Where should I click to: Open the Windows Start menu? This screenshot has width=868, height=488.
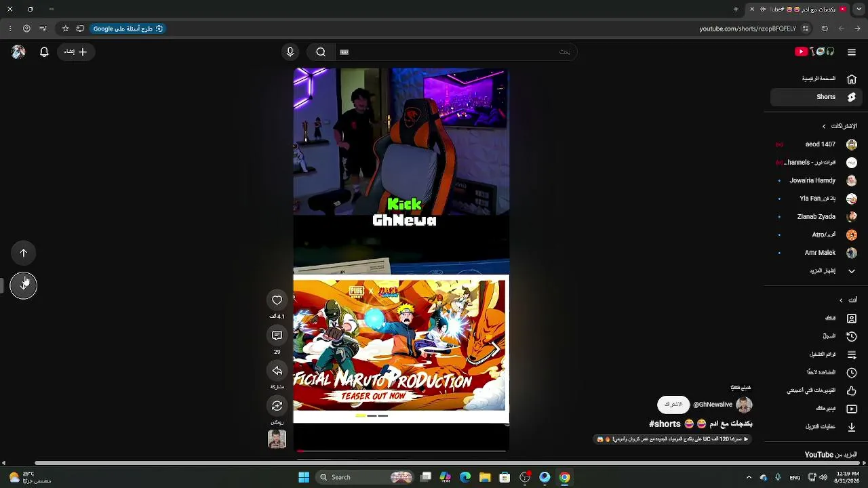point(304,477)
